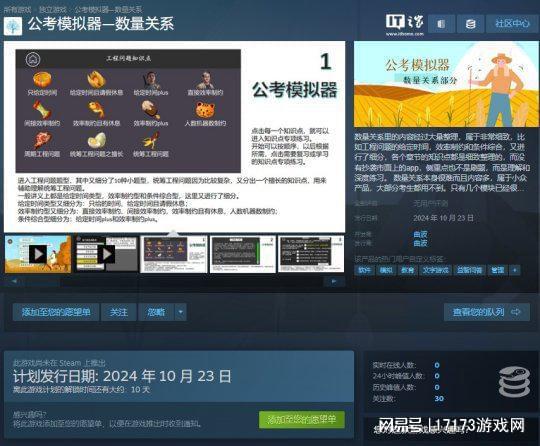Click the 实时在线人数 value 0

(x=437, y=365)
